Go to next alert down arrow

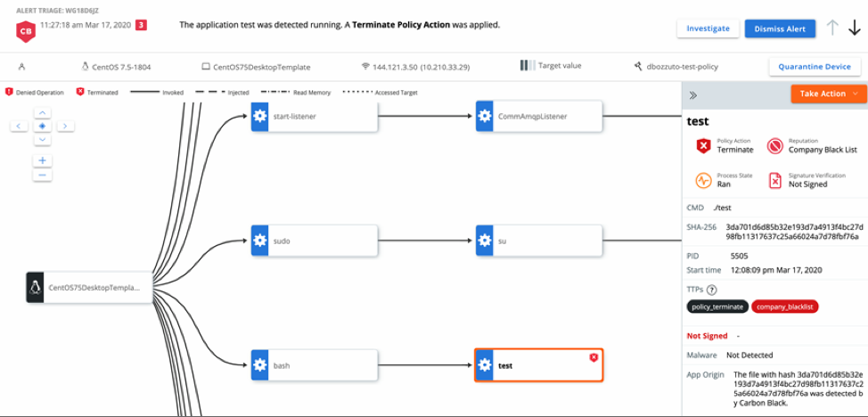tap(855, 29)
